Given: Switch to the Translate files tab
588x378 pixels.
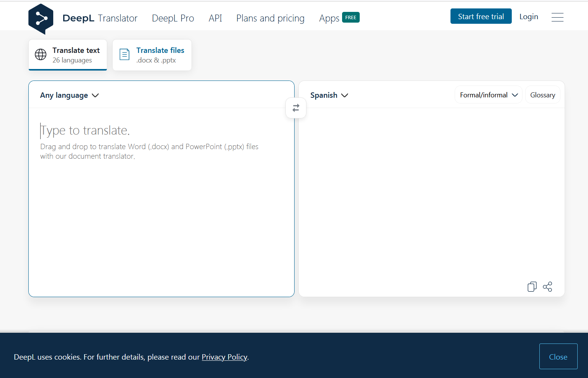Looking at the screenshot, I should coord(152,55).
